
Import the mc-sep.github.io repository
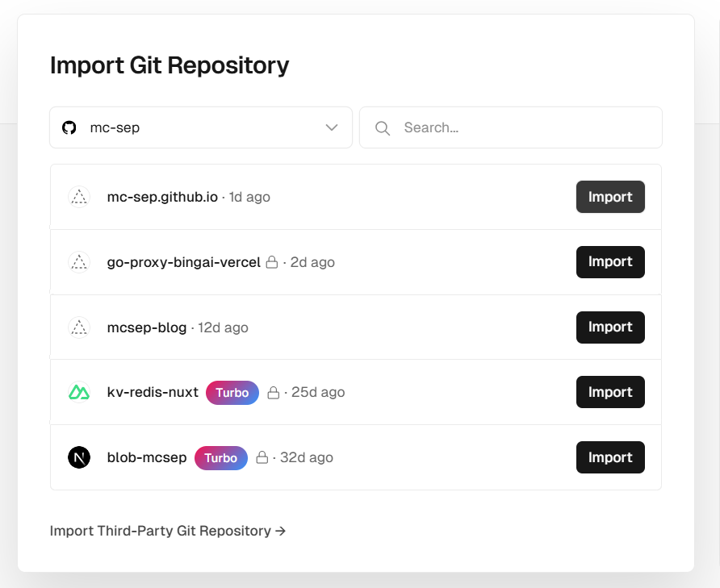(610, 197)
